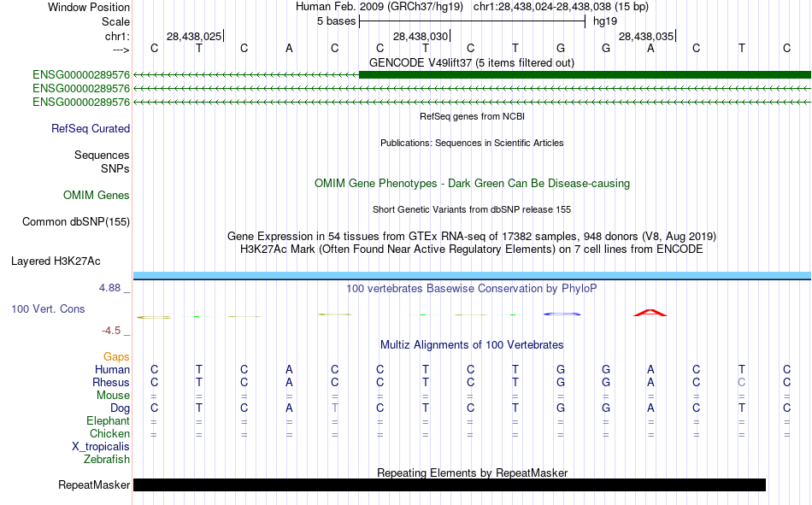Click the Mouse alignment row label

[x=113, y=395]
